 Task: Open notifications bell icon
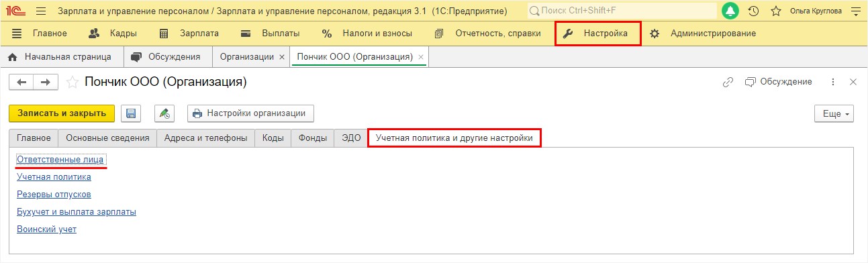click(x=730, y=11)
